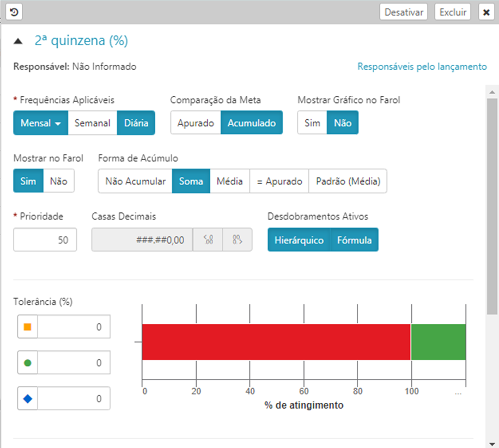Select '= Apurado' accumulation mode
499x448 pixels.
click(279, 181)
